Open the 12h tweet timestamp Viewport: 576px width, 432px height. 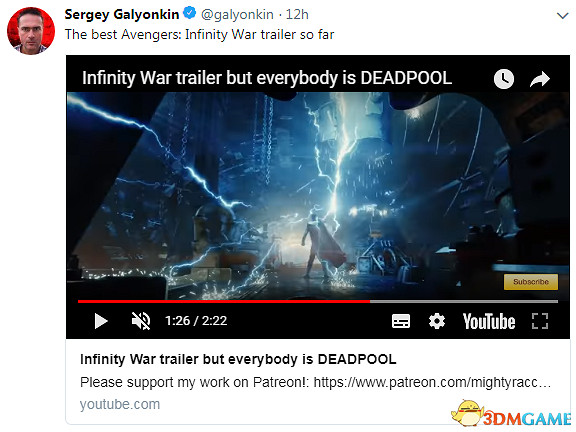(297, 15)
